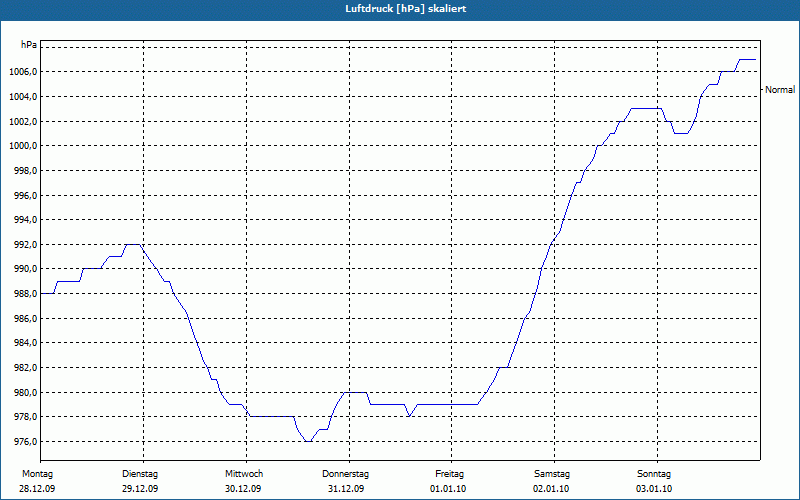Click the '1006,0' axis value

point(23,72)
